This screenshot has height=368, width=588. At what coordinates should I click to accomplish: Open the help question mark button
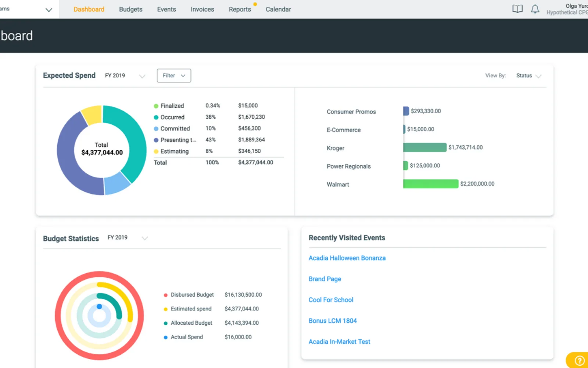pos(580,360)
